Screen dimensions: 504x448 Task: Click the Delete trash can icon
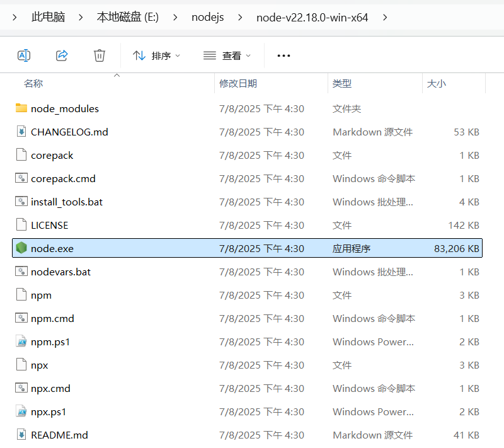[x=100, y=55]
